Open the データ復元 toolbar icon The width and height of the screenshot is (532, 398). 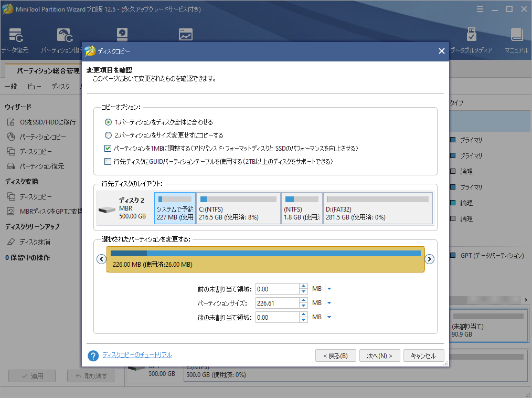coord(15,40)
